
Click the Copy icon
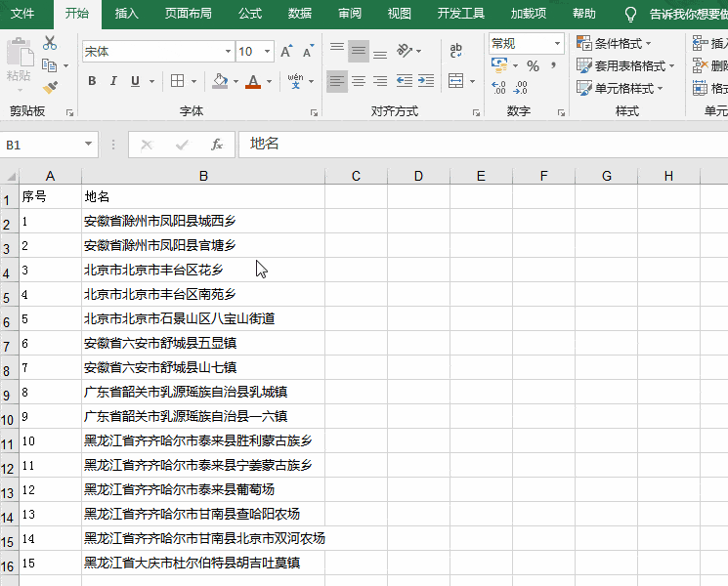49,65
